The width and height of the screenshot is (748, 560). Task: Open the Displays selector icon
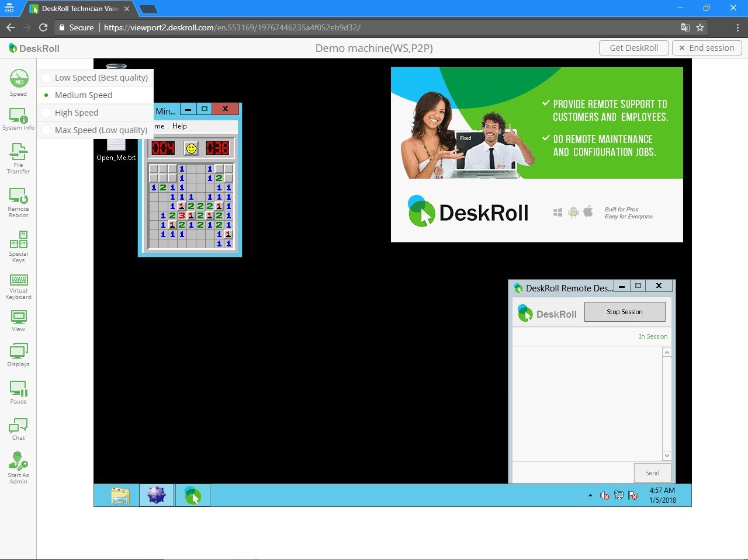18,355
